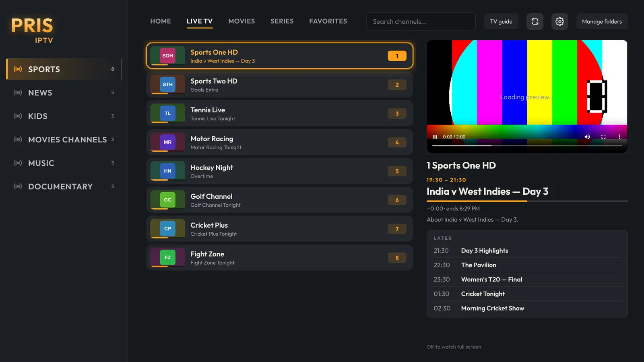644x362 pixels.
Task: Open the preview's three-dot options menu
Action: [x=619, y=137]
